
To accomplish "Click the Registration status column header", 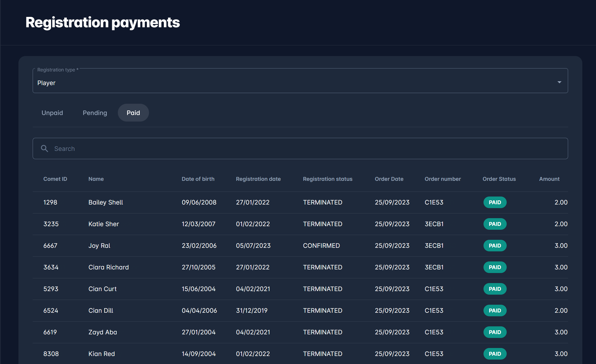I will pyautogui.click(x=327, y=179).
